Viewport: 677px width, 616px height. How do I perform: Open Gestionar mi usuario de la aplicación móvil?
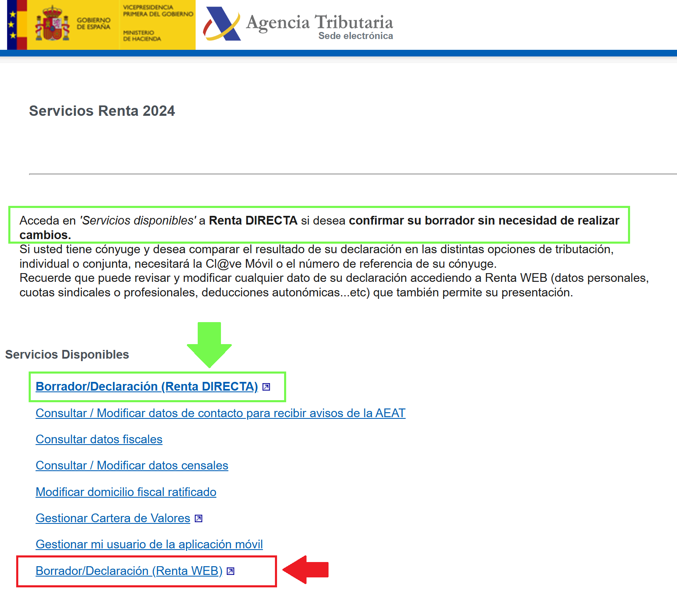pyautogui.click(x=149, y=544)
